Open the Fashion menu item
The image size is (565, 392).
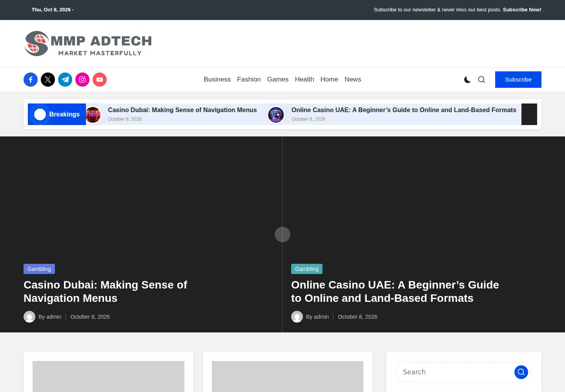(x=249, y=80)
